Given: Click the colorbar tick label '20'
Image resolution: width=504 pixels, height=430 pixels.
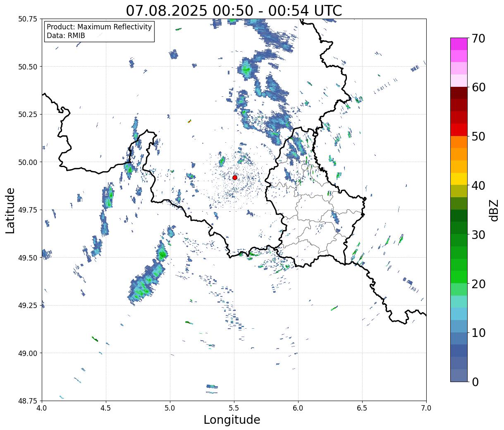Looking at the screenshot, I should [478, 284].
